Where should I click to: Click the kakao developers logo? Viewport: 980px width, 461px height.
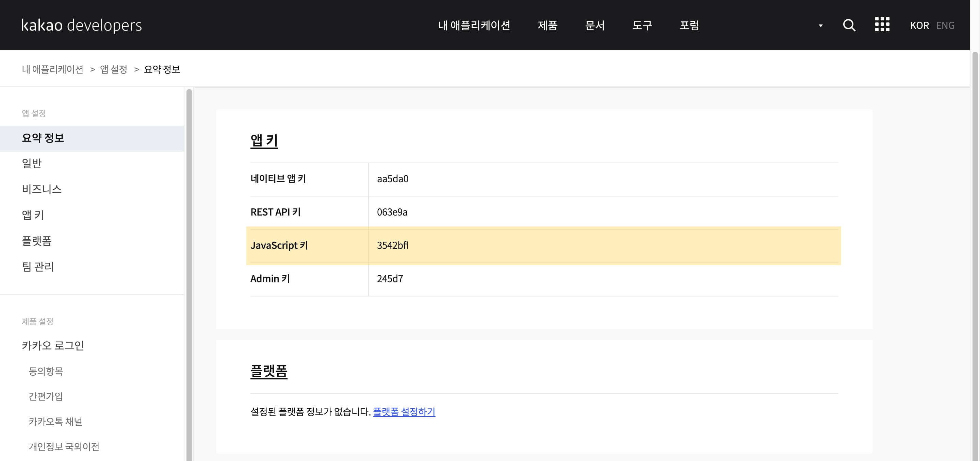tap(81, 25)
